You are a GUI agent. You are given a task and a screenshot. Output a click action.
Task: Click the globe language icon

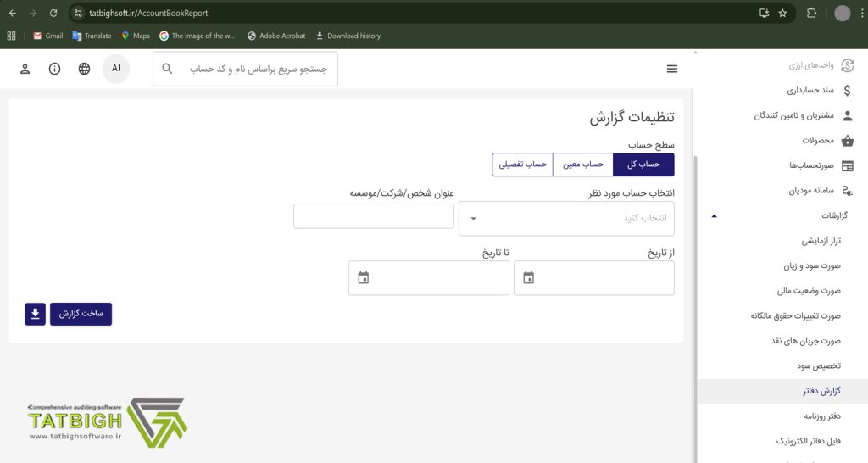point(84,69)
